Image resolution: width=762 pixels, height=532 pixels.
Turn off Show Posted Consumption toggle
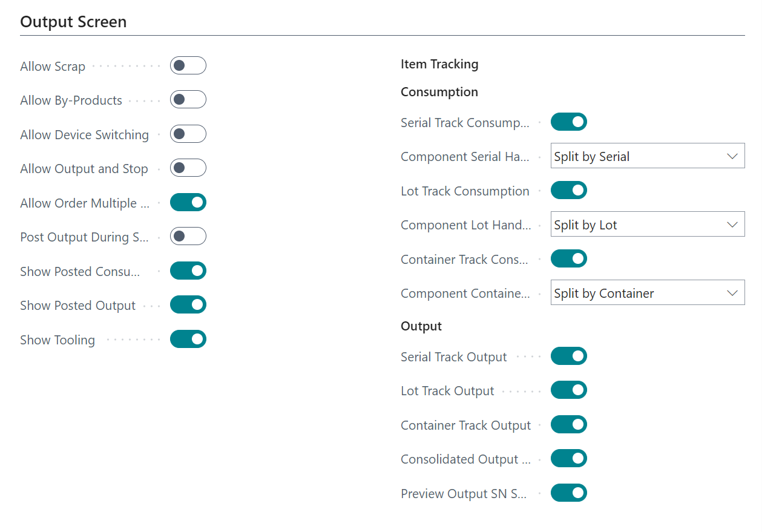pos(188,271)
